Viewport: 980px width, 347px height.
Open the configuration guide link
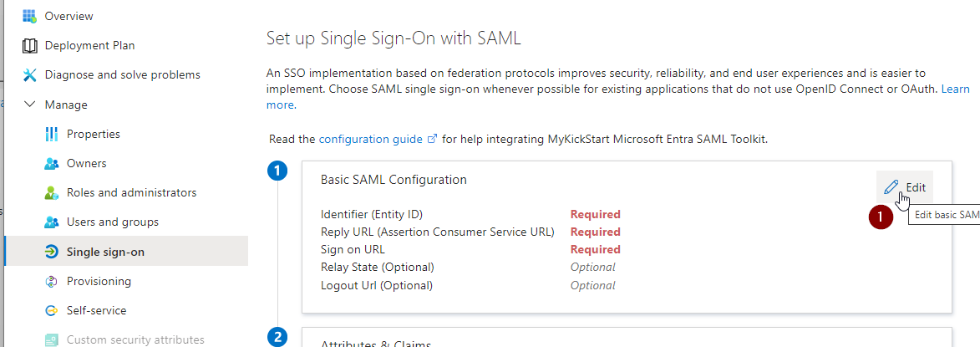coord(370,139)
